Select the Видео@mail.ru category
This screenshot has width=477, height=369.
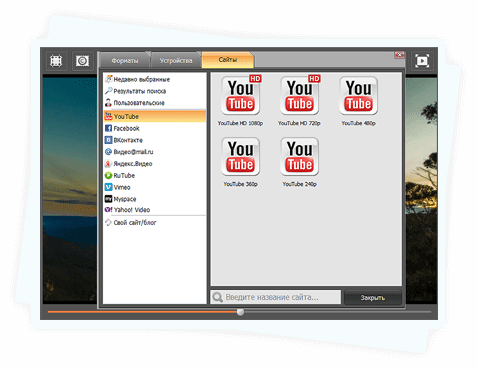tap(155, 152)
